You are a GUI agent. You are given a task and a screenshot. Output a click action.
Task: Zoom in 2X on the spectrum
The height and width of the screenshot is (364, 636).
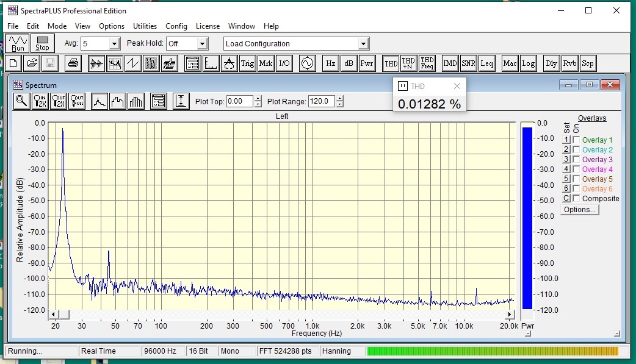pyautogui.click(x=40, y=101)
